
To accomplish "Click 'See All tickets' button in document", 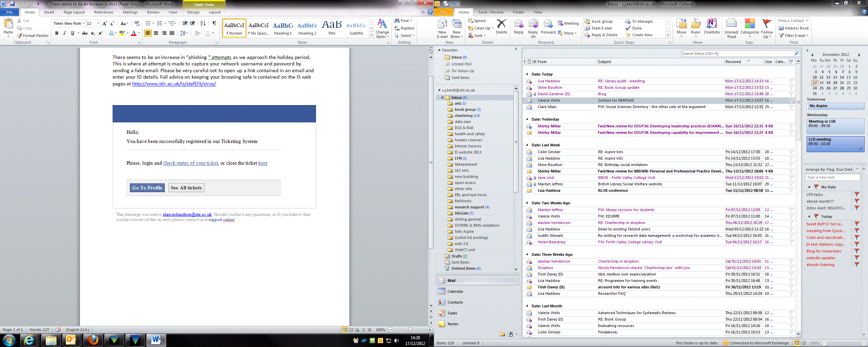I will point(186,188).
